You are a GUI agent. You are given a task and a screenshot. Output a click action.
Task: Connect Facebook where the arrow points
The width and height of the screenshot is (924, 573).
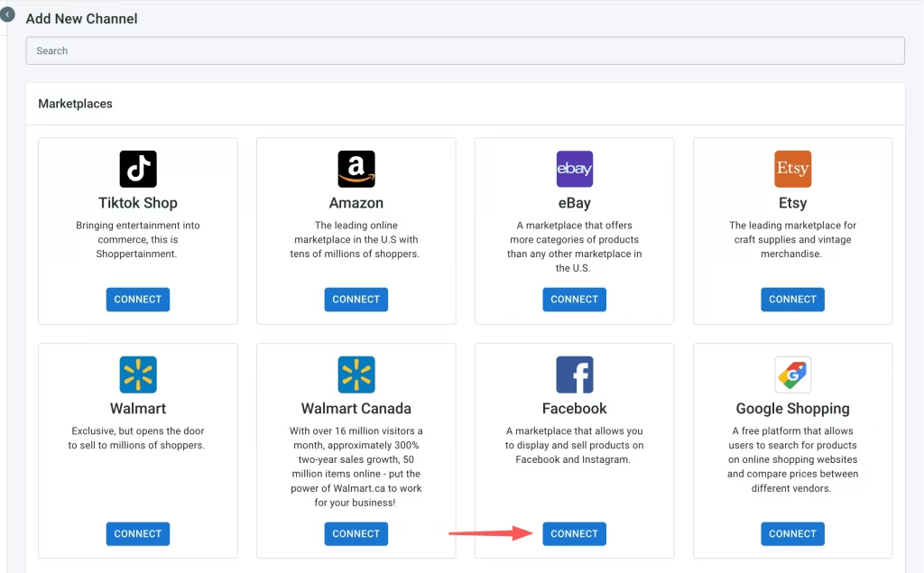574,533
